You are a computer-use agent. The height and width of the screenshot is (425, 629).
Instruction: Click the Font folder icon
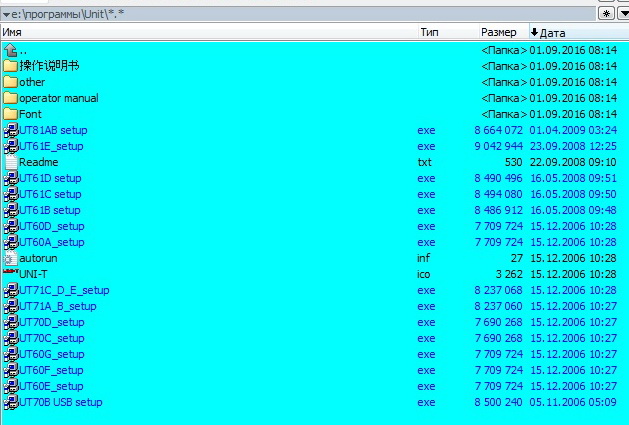(11, 114)
